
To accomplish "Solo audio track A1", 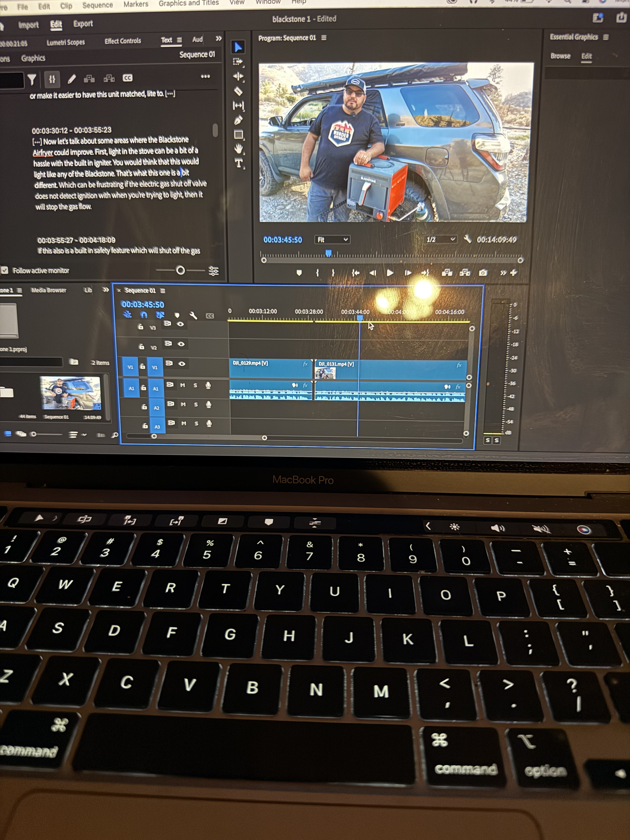I will coord(195,385).
